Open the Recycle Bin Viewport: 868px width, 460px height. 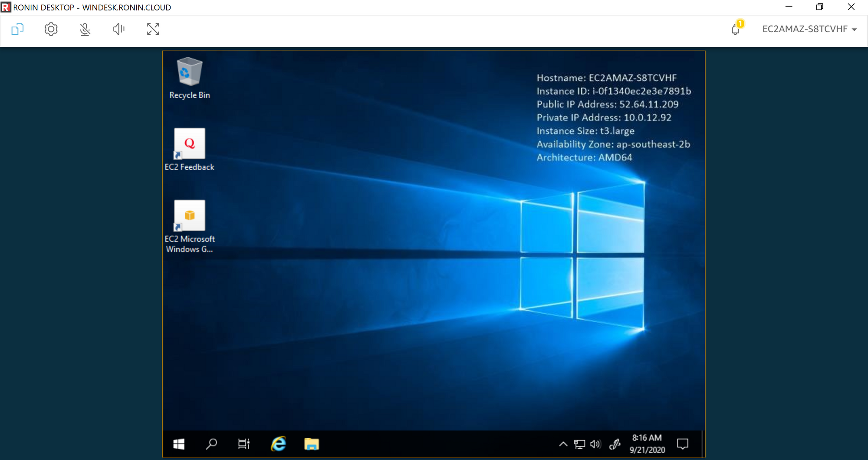coord(189,72)
